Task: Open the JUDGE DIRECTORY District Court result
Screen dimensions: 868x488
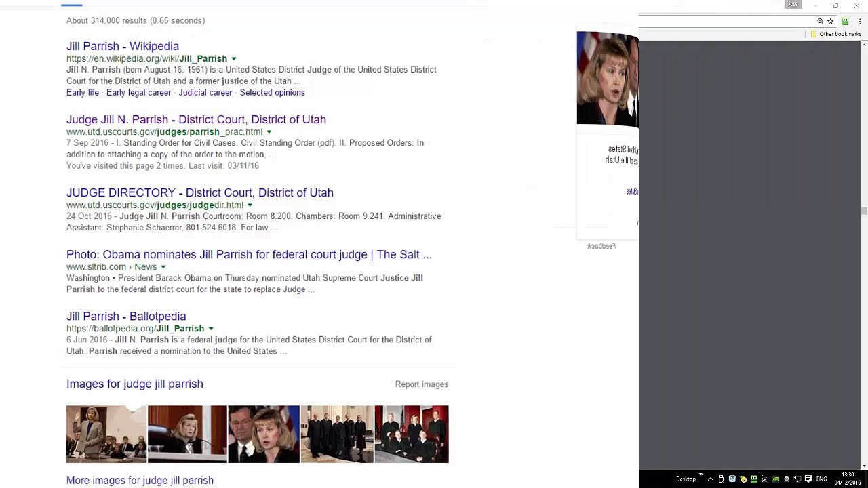Action: point(200,192)
